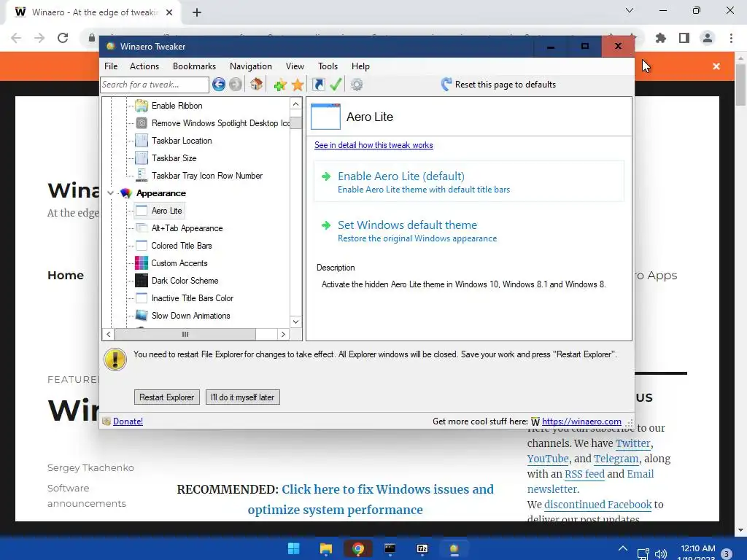
Task: Open the Colored Title Bars tweak
Action: (x=182, y=246)
